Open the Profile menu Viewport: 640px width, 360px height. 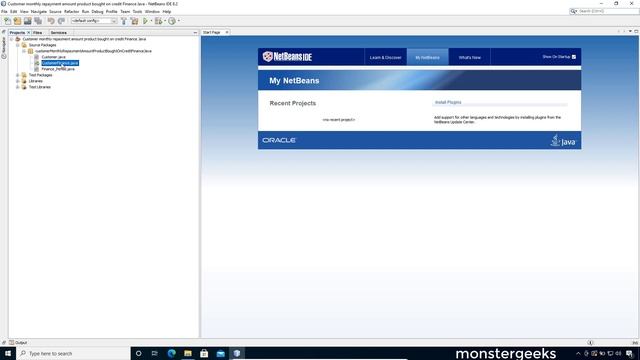pos(111,11)
